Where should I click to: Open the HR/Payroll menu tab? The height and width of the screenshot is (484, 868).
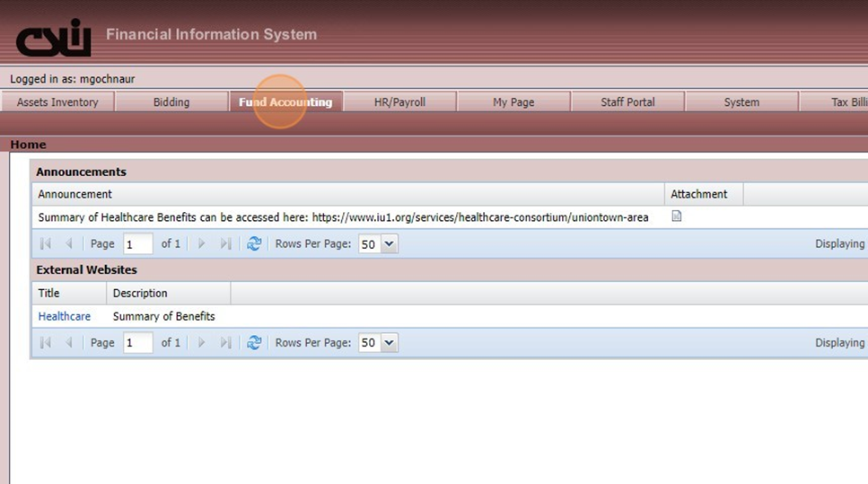399,102
